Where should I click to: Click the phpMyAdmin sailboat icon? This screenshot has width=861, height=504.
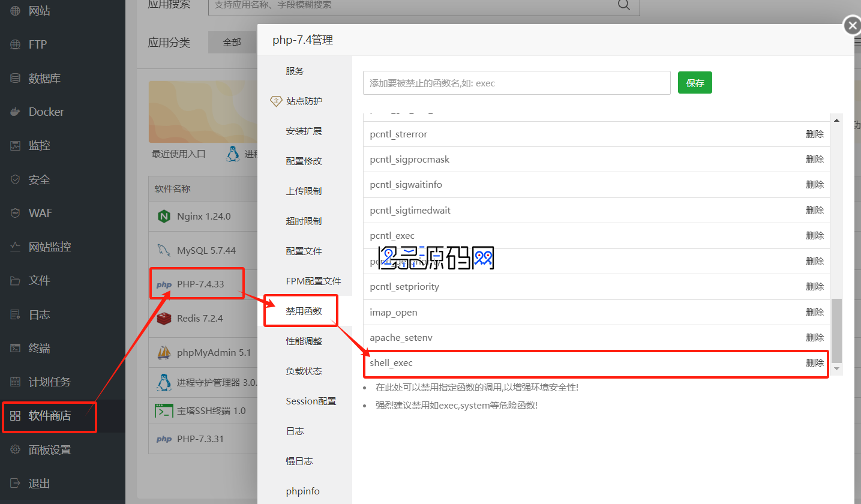tap(164, 353)
